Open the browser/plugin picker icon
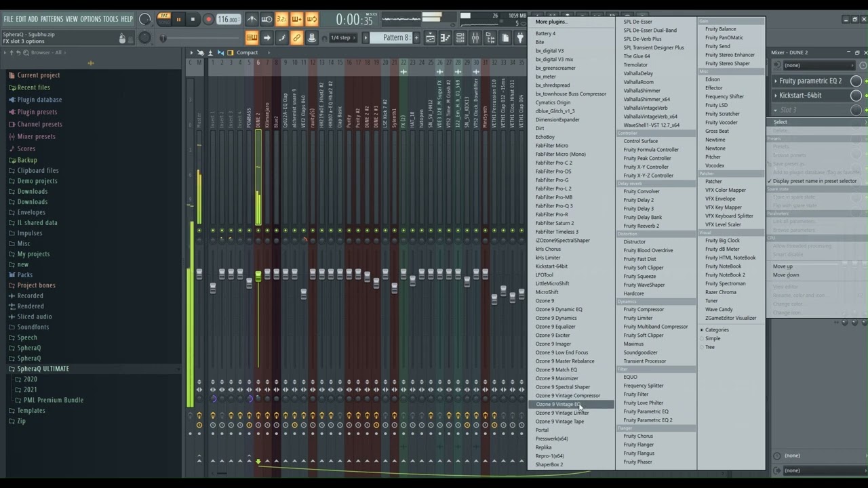868x488 pixels. click(490, 38)
